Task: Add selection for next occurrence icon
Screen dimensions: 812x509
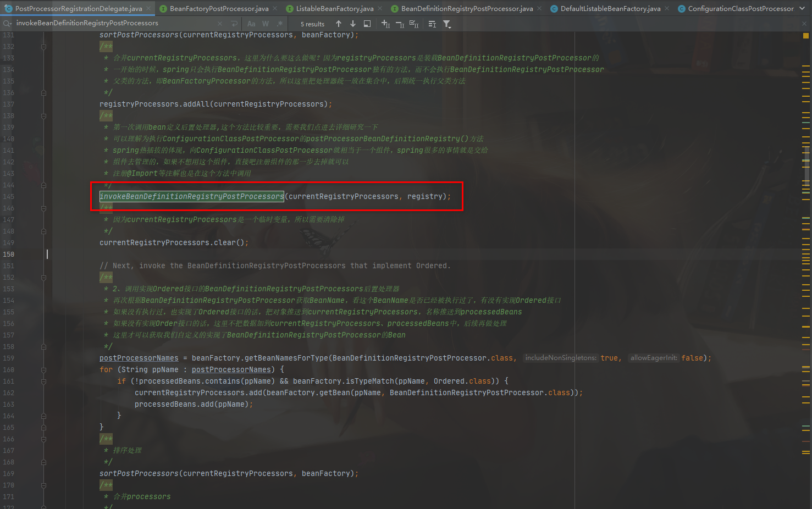Action: click(x=385, y=24)
